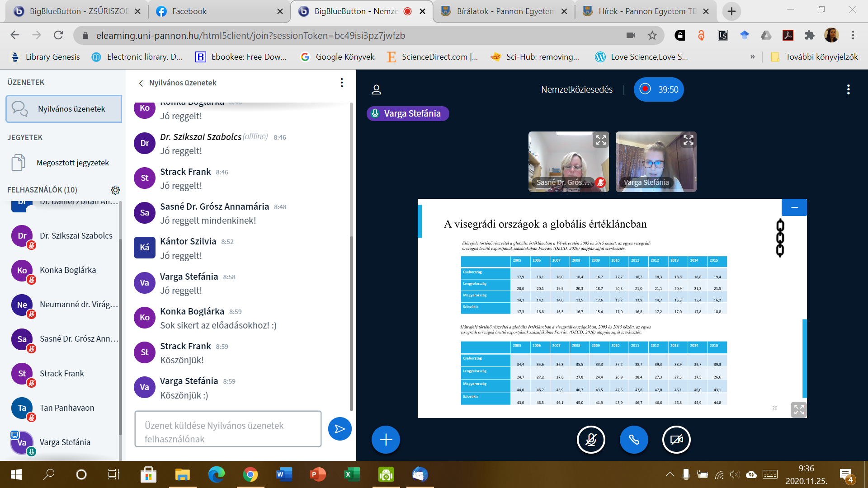Send the chat message with arrow button

(x=340, y=429)
